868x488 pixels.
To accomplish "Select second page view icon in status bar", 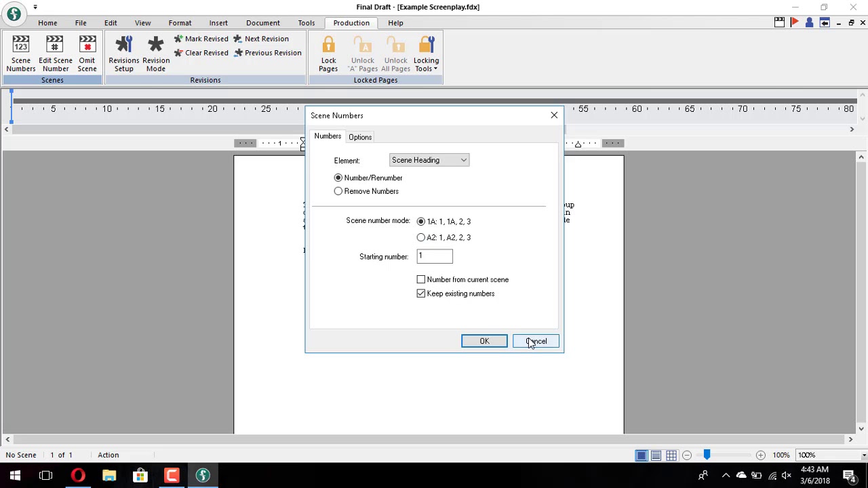I will pyautogui.click(x=656, y=455).
